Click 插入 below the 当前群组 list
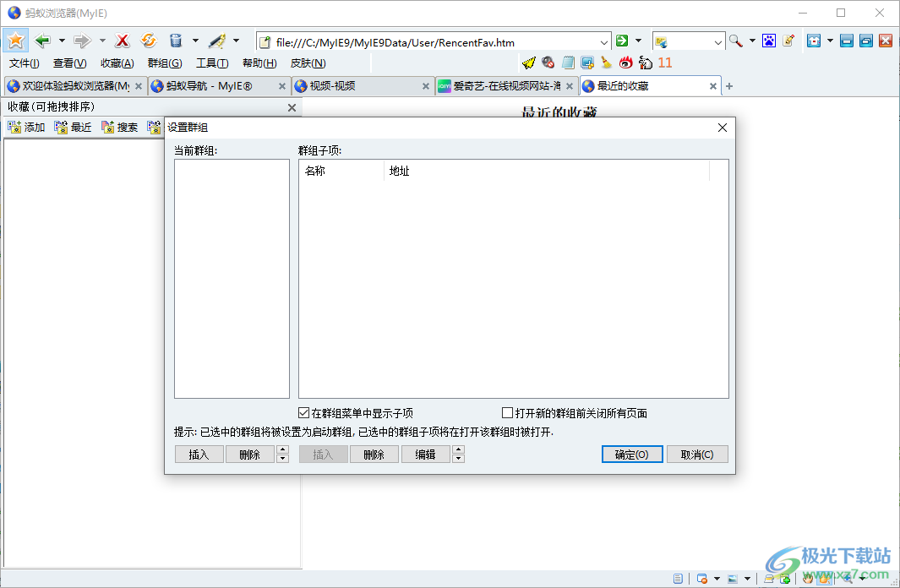Image resolution: width=900 pixels, height=588 pixels. click(x=199, y=454)
